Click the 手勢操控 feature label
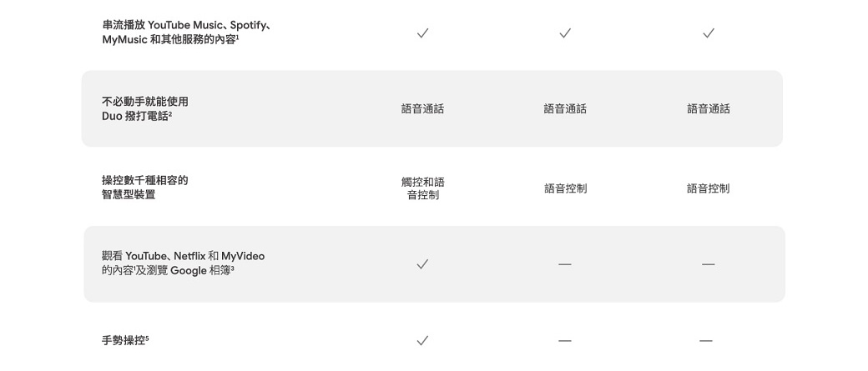This screenshot has width=868, height=371. pyautogui.click(x=125, y=341)
